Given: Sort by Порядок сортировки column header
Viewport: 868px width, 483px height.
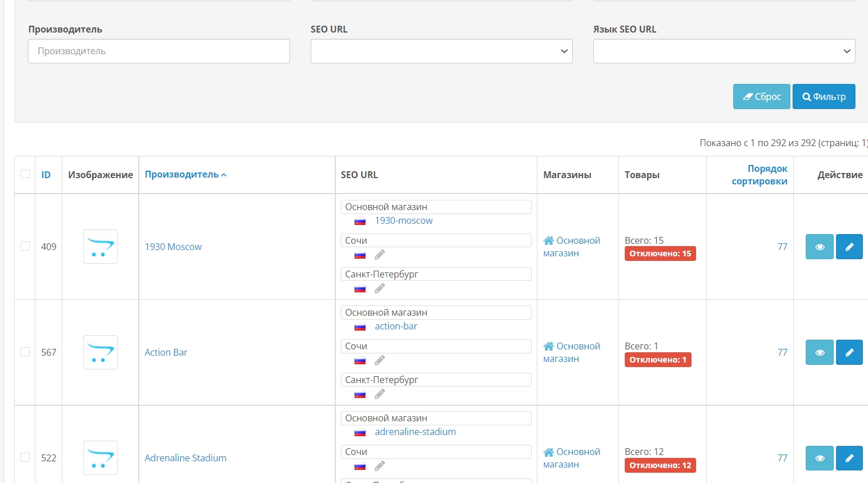Looking at the screenshot, I should click(x=759, y=175).
